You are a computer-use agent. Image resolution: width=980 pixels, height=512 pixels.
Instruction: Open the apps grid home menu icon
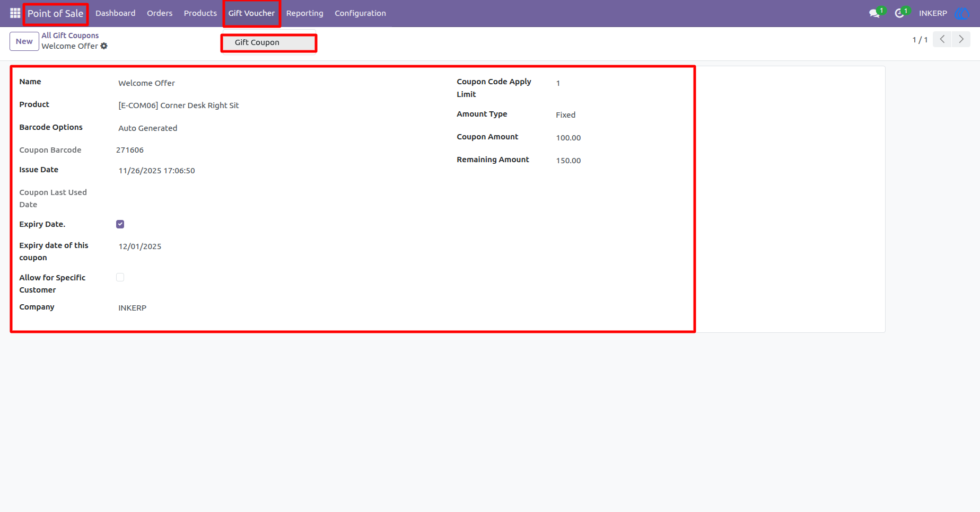[15, 13]
